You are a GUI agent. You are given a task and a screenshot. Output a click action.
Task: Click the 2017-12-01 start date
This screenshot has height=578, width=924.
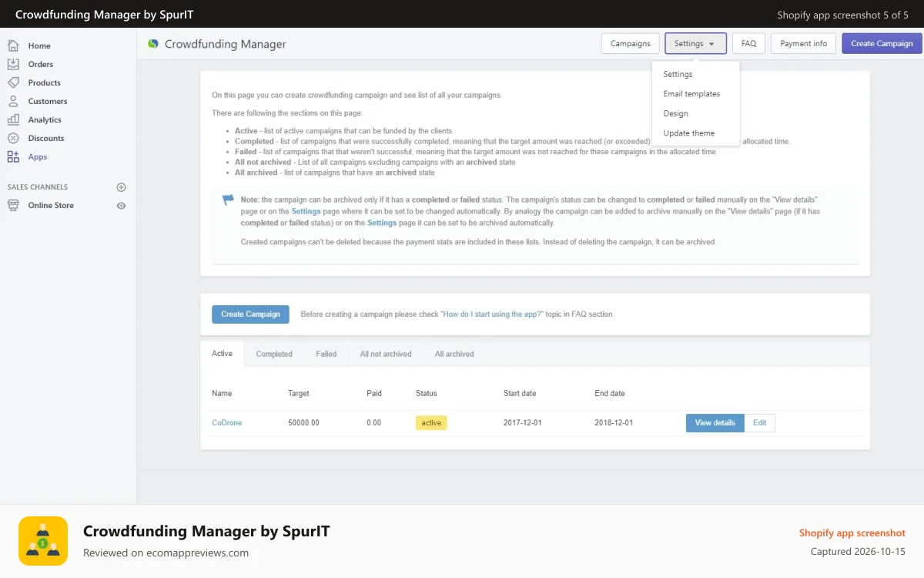522,423
